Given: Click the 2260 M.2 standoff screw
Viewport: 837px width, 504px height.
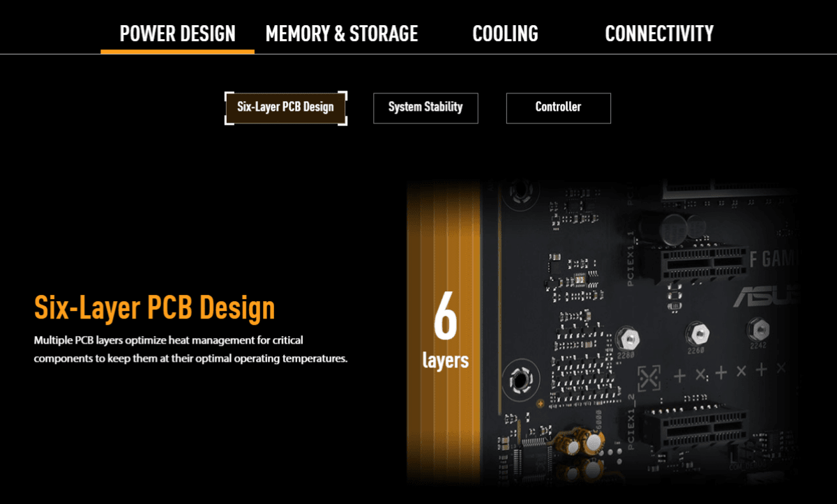Looking at the screenshot, I should click(697, 333).
